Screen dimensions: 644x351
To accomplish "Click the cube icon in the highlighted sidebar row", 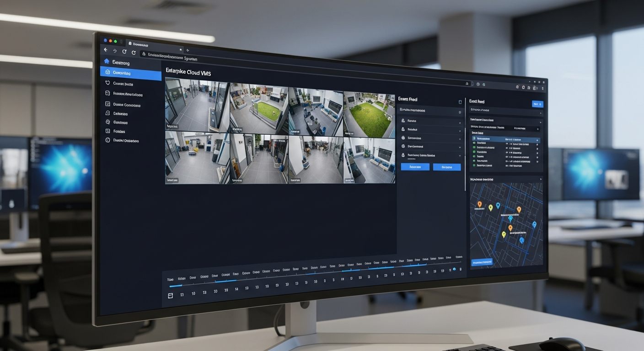I will [x=107, y=72].
